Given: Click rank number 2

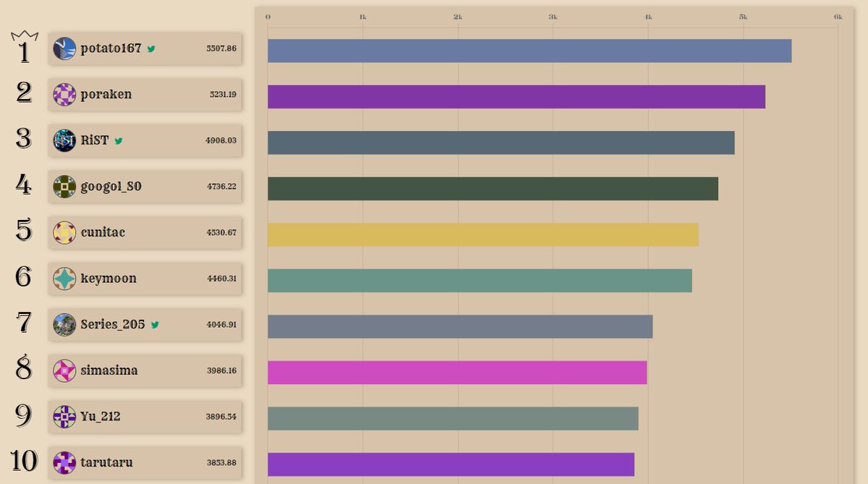Looking at the screenshot, I should (x=24, y=93).
